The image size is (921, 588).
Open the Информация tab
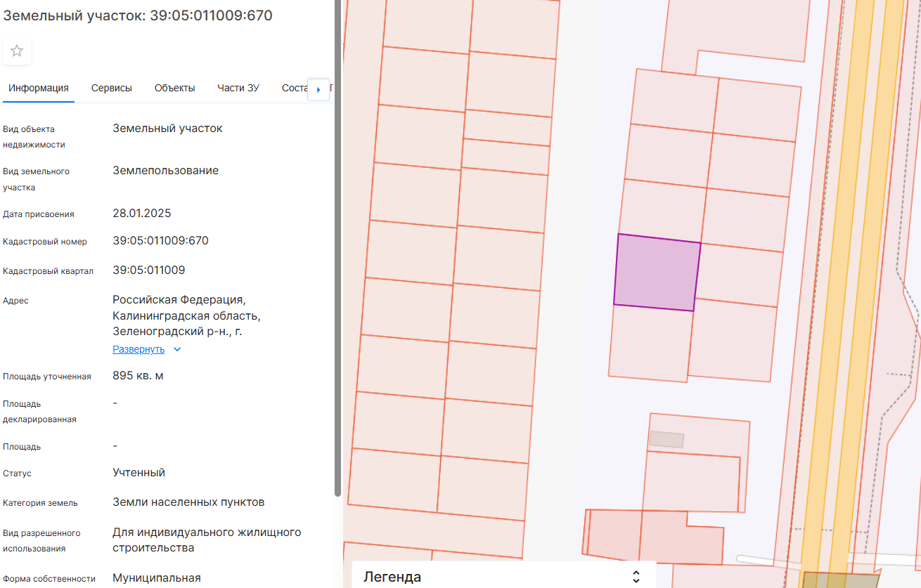coord(39,88)
